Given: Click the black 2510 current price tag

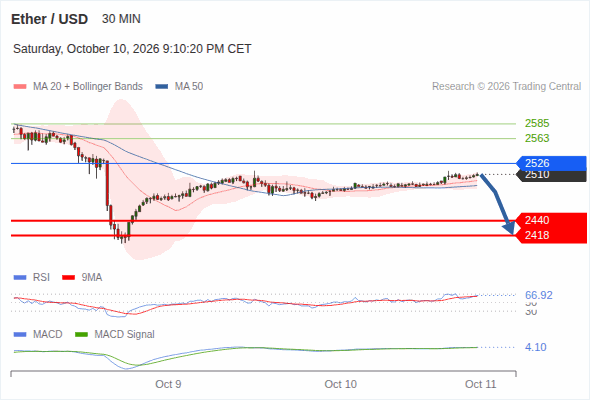Looking at the screenshot, I should 551,176.
